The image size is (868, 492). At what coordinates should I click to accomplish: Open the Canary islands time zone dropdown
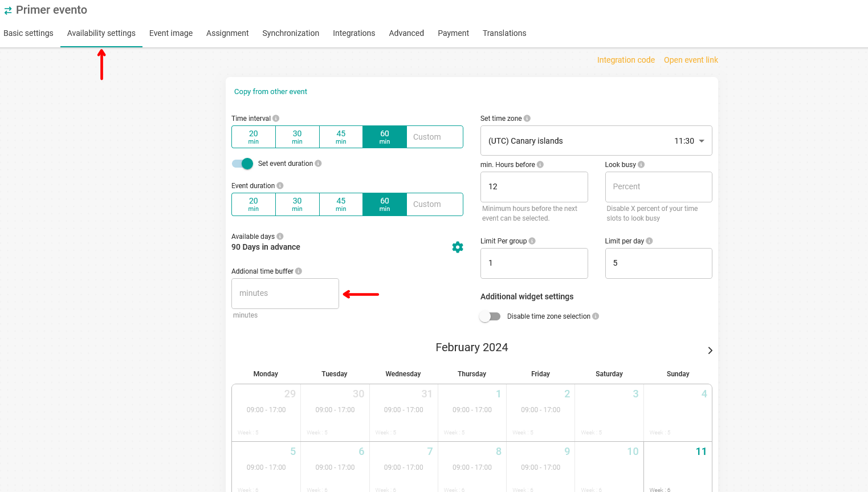[x=596, y=141]
